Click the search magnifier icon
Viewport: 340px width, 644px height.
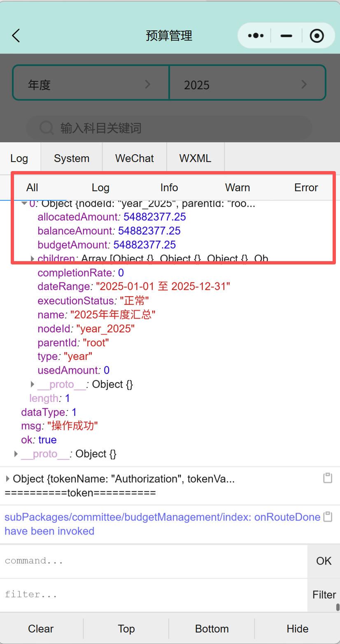(47, 128)
